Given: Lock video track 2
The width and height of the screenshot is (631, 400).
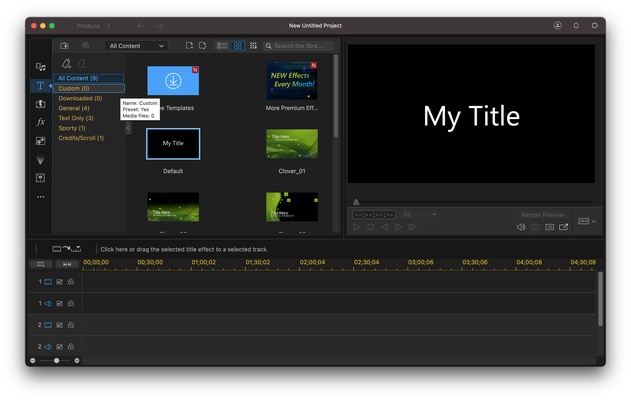Looking at the screenshot, I should 71,325.
